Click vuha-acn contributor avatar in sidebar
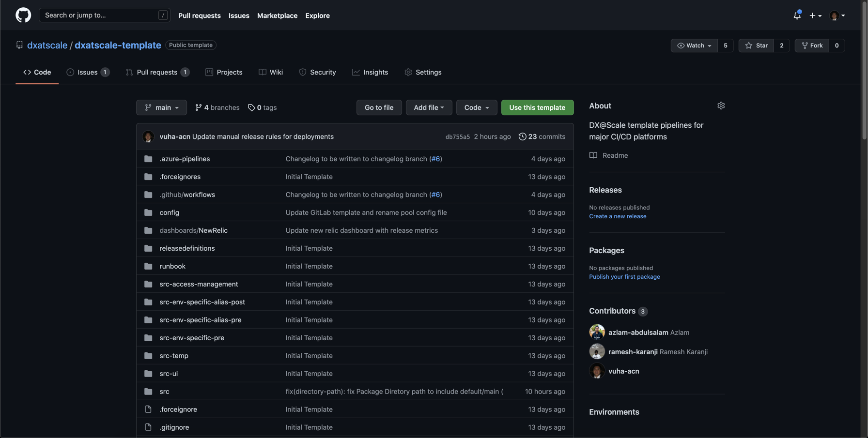 tap(597, 371)
